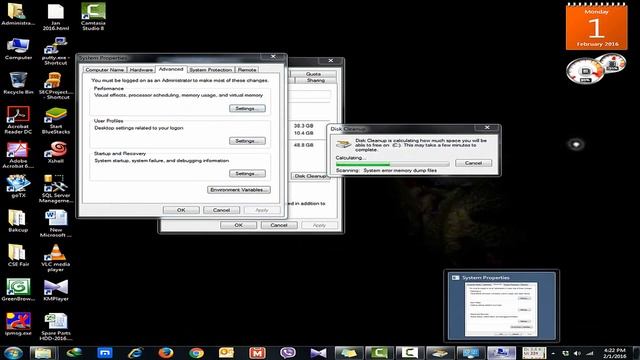Click the network signal tray icon

[590, 353]
